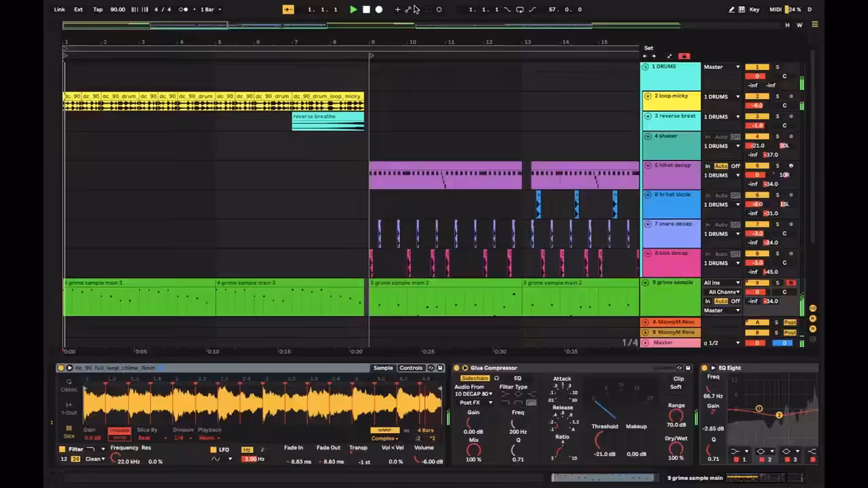The width and height of the screenshot is (868, 488).
Task: Open 1 DRUMS output routing dropdown to Master
Action: 722,67
